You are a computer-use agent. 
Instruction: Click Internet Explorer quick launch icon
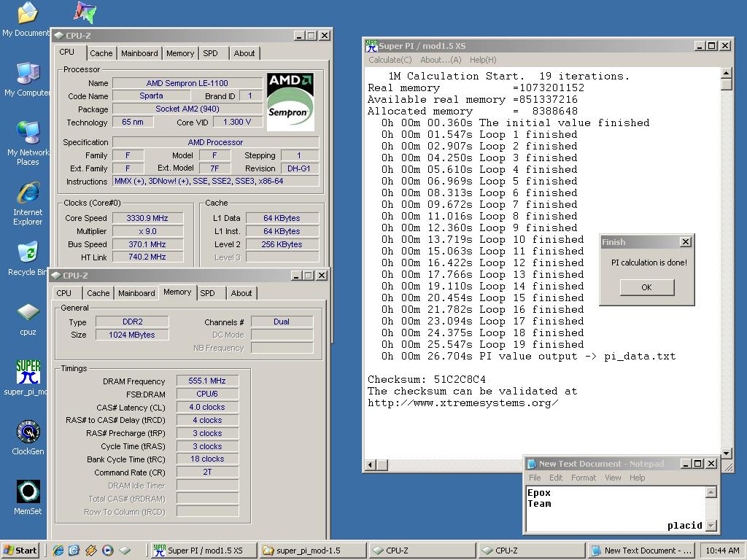58,551
